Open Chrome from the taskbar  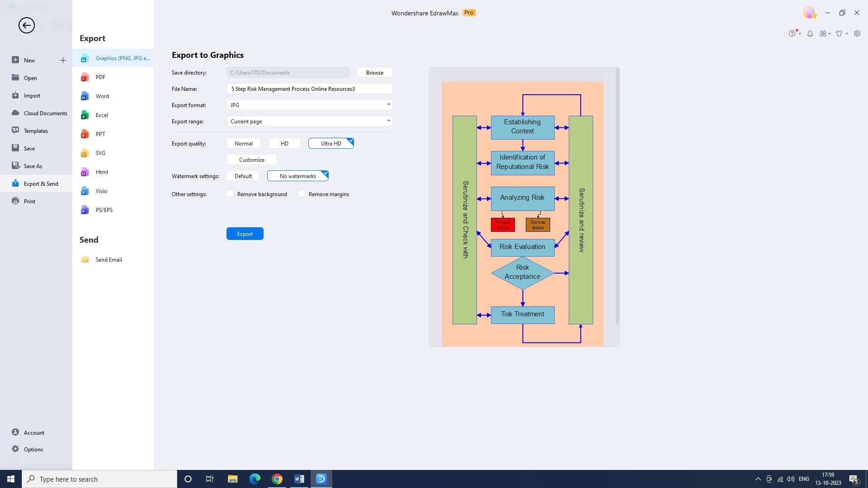277,479
